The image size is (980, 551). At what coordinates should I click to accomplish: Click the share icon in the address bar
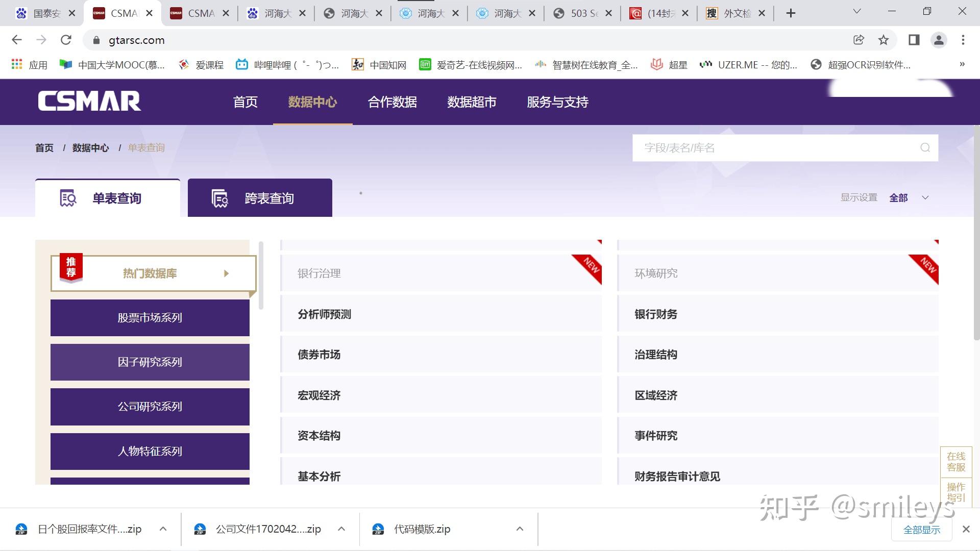coord(858,40)
